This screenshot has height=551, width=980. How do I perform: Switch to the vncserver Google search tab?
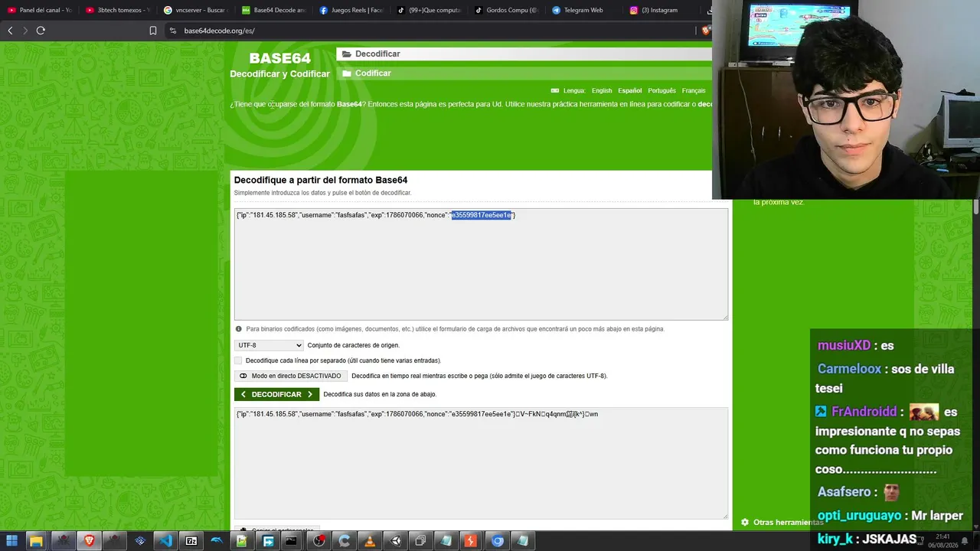click(x=195, y=10)
